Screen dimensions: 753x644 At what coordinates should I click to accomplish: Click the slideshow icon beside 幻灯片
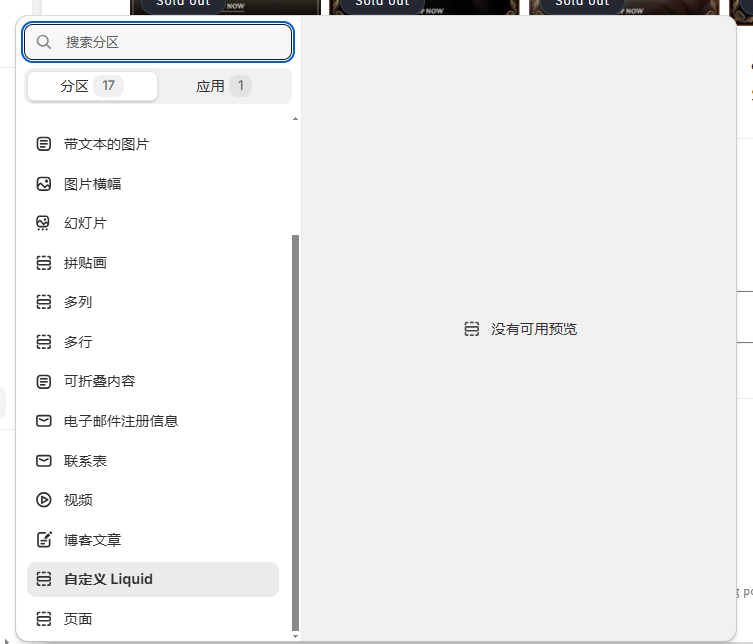click(44, 223)
